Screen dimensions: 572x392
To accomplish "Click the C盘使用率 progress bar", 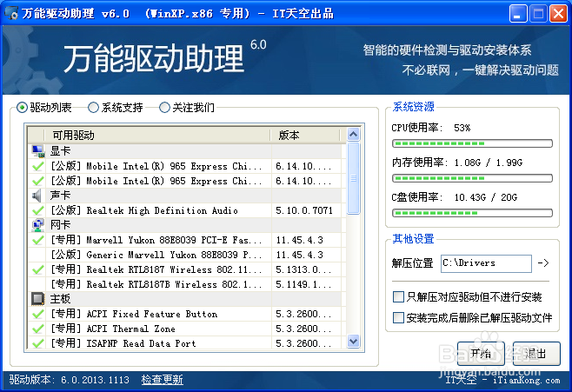I will (472, 213).
